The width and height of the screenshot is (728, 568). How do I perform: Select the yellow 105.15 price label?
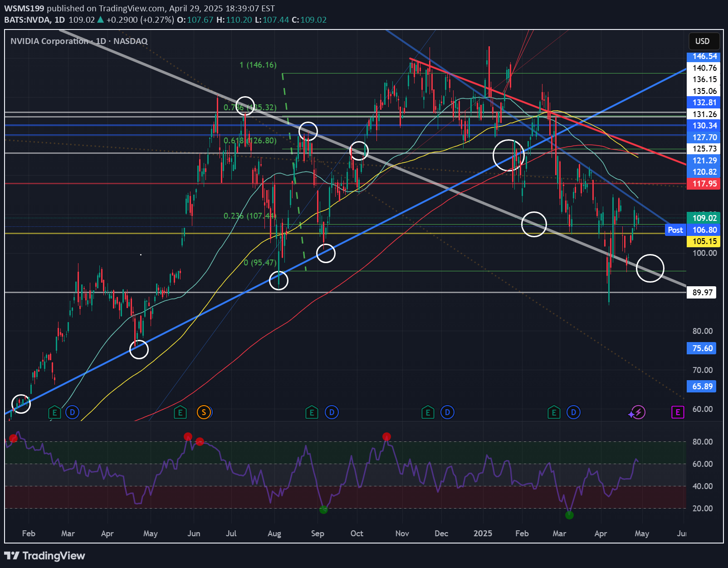[x=704, y=241]
